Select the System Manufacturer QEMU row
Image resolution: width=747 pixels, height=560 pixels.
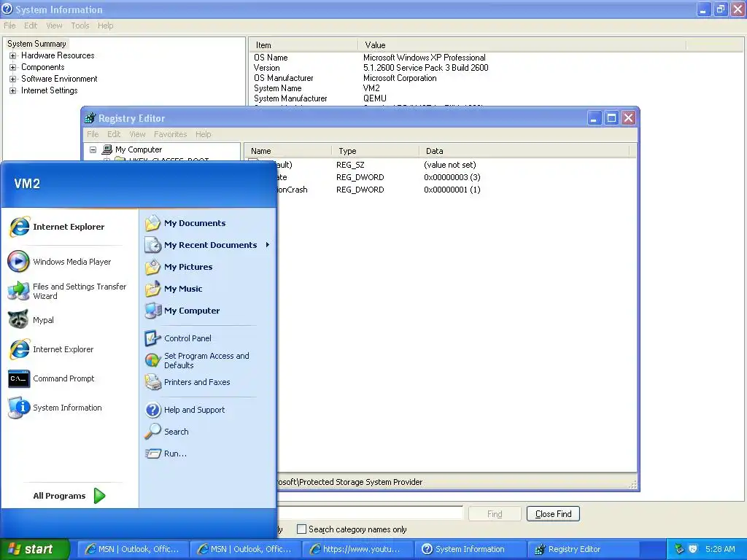tap(320, 98)
